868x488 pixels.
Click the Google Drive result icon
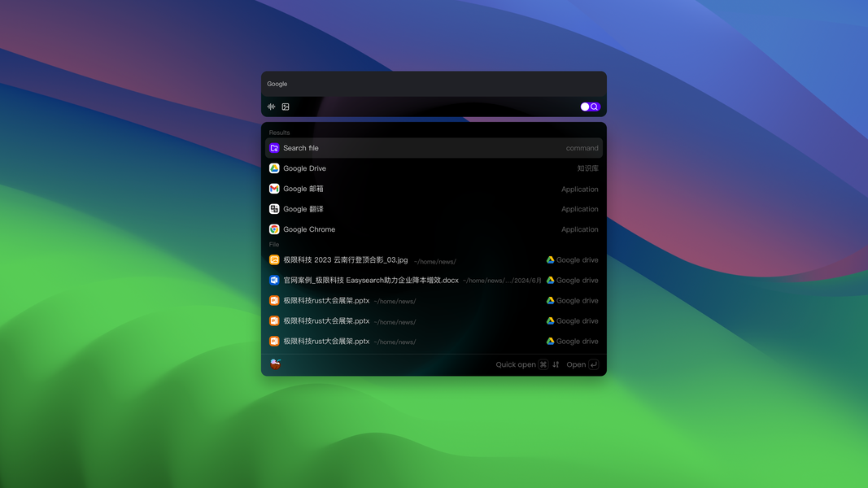274,168
